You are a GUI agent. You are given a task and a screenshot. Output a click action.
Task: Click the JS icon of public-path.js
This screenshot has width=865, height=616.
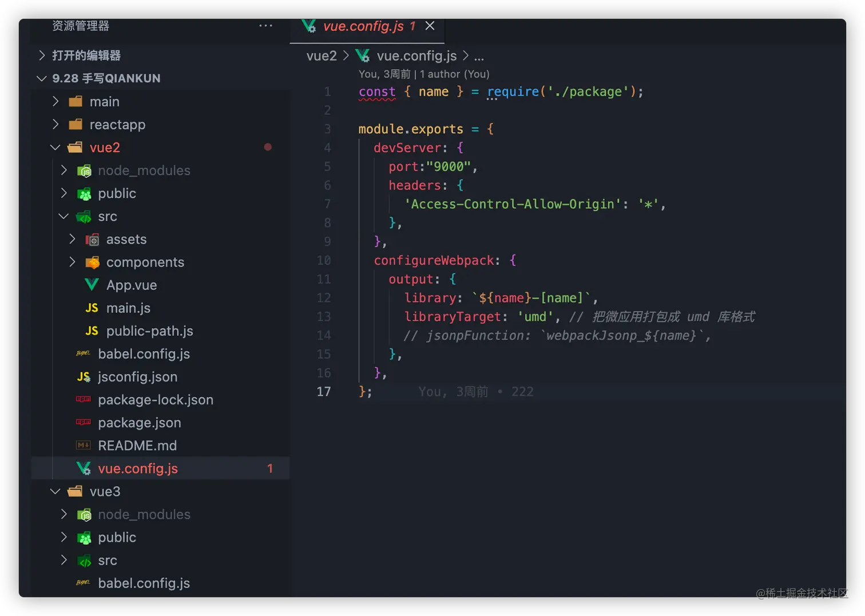coord(92,331)
